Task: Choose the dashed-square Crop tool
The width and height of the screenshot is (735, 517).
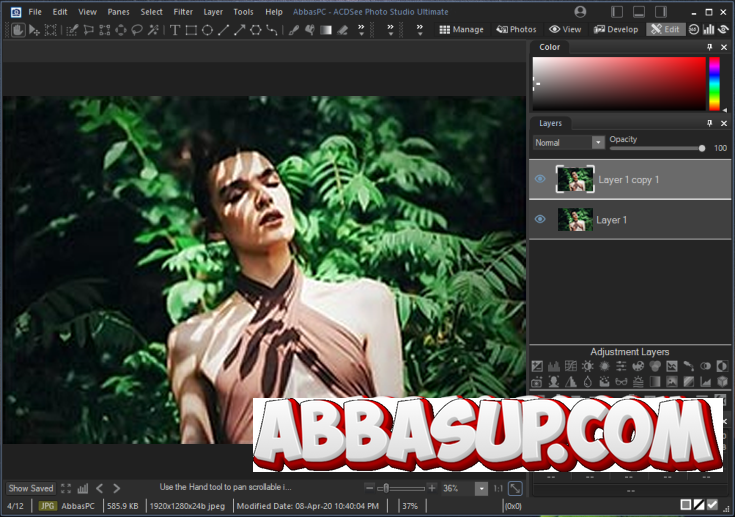Action: click(x=50, y=30)
